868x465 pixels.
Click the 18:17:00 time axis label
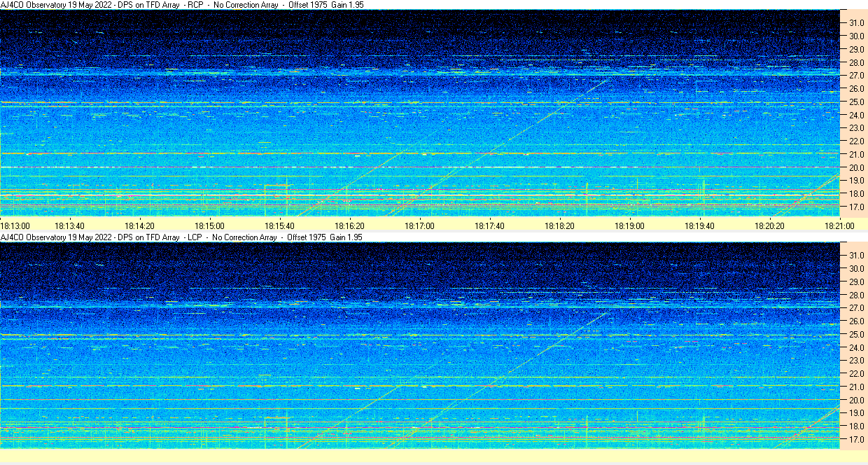(420, 225)
